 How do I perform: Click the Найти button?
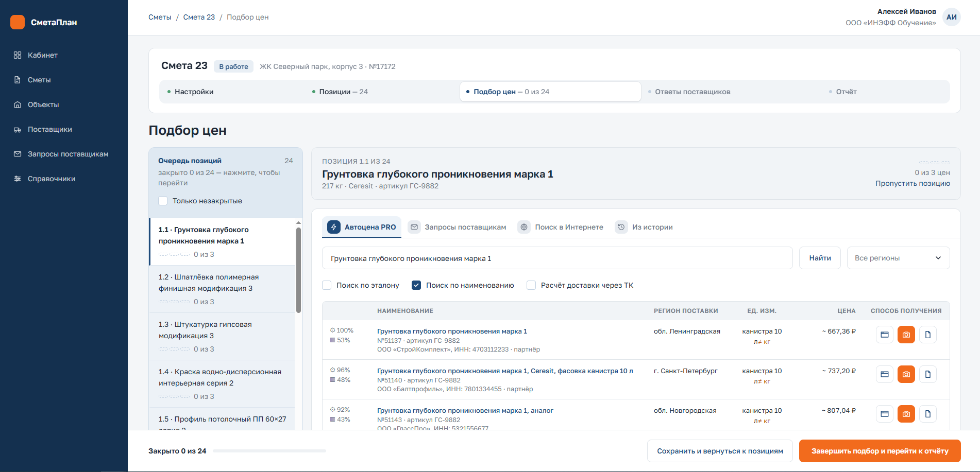[x=820, y=258]
